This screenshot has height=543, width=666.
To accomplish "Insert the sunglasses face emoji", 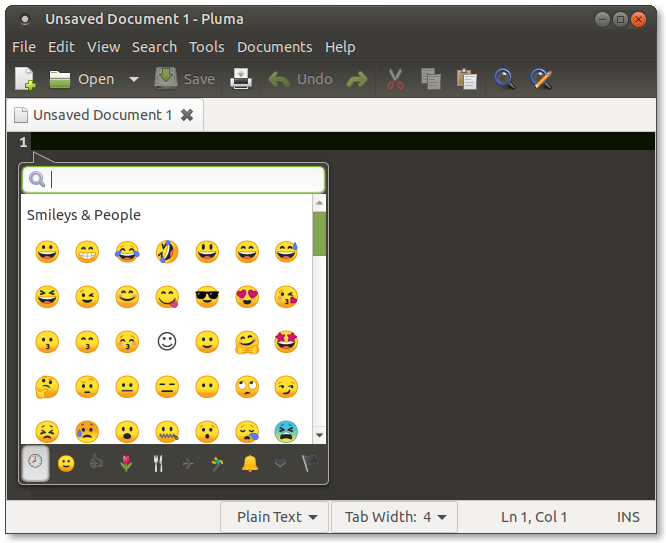I will point(207,297).
